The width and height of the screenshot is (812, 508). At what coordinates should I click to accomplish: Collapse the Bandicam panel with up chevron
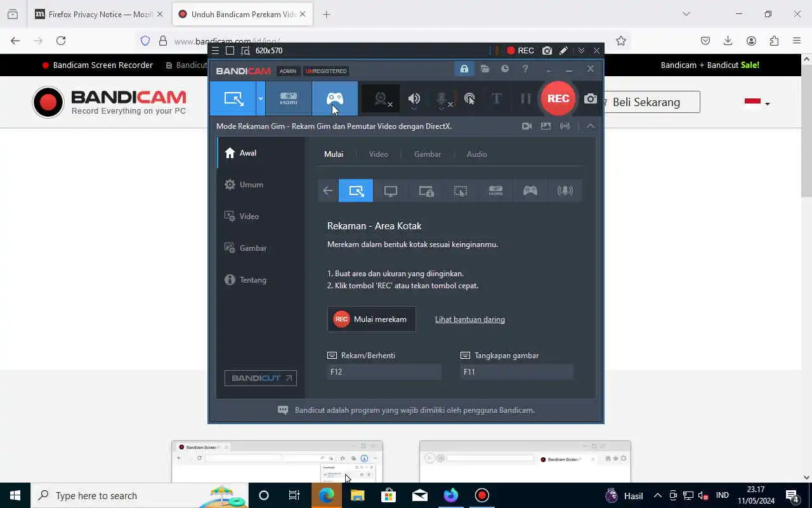pyautogui.click(x=591, y=126)
